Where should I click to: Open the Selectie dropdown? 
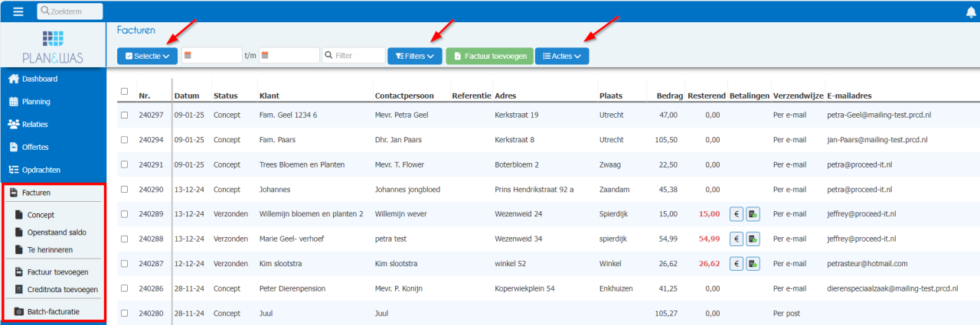coord(148,56)
